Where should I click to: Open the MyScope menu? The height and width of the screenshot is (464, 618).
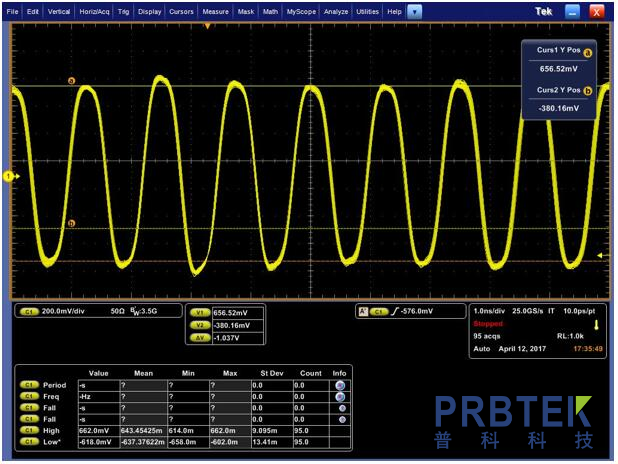[301, 11]
